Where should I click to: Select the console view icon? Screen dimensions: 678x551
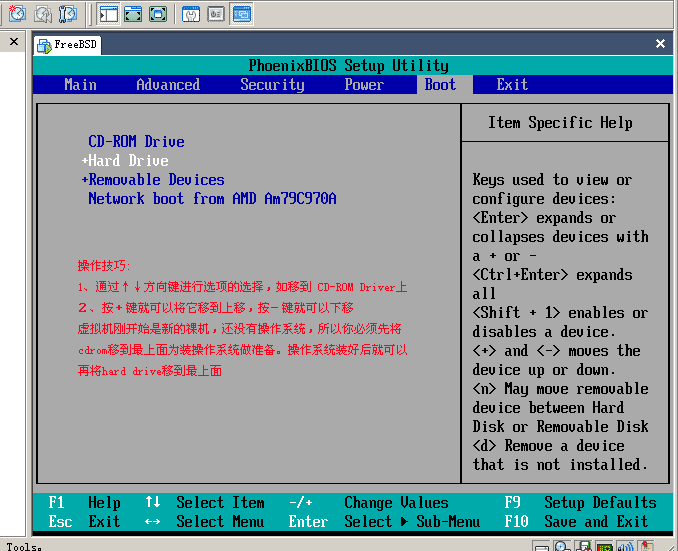[x=241, y=14]
